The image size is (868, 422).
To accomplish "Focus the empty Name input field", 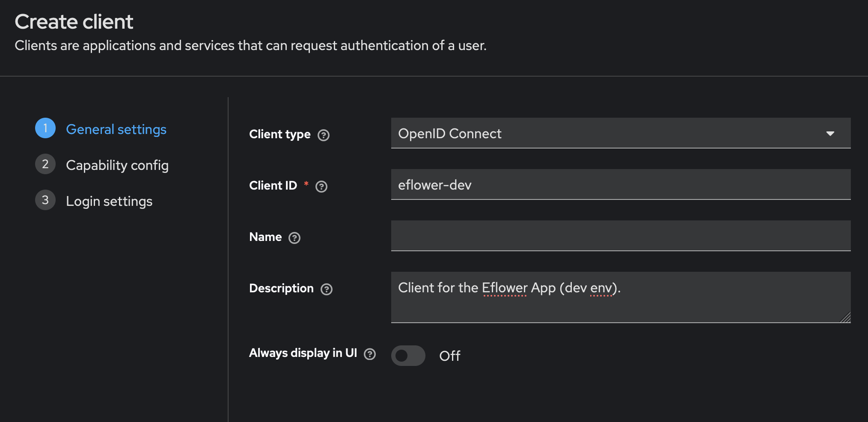I will [621, 236].
